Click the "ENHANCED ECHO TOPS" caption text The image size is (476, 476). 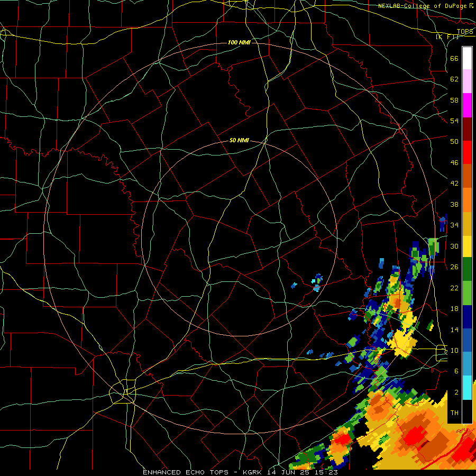(186, 472)
